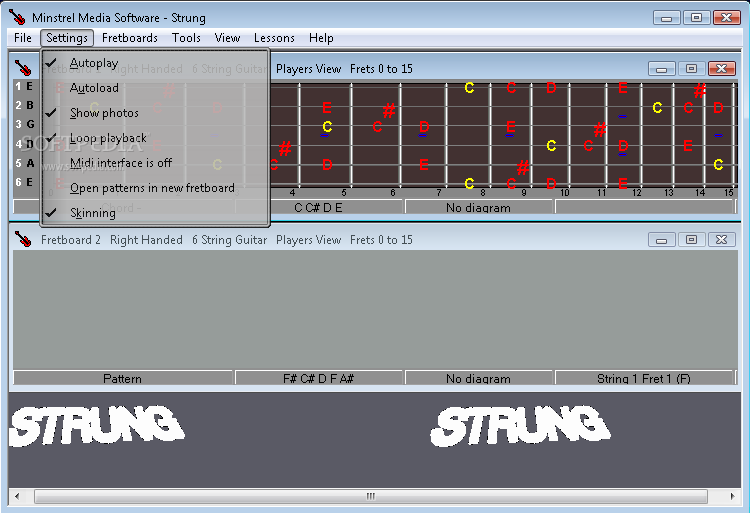
Task: Click red E note on string 5 fret 7
Action: 424,164
